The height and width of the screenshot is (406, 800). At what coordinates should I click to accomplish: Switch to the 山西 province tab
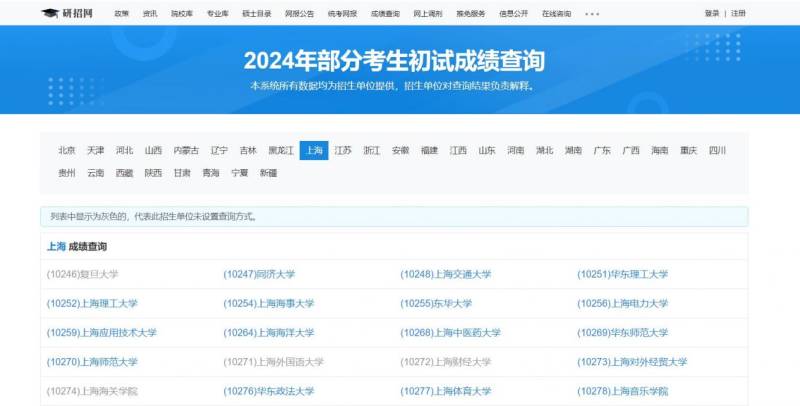pyautogui.click(x=153, y=150)
